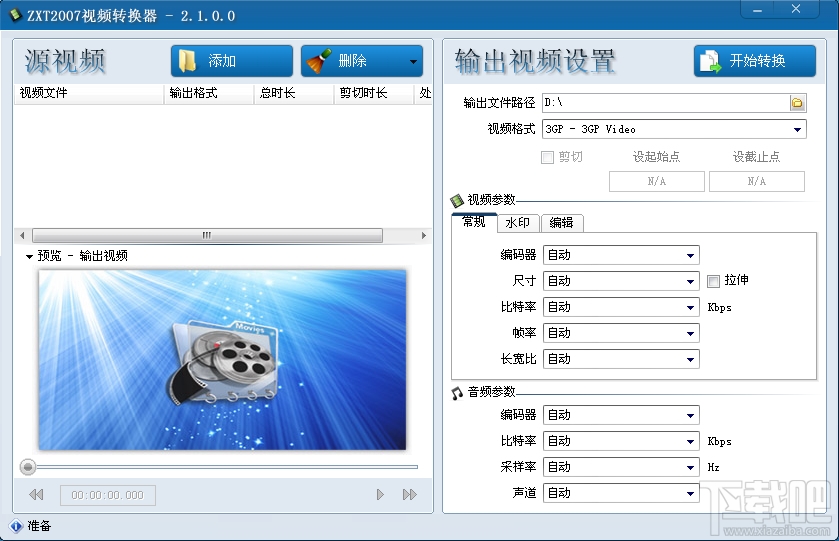This screenshot has height=541, width=839.
Task: Click the left scroll arrow of file list
Action: pyautogui.click(x=22, y=235)
